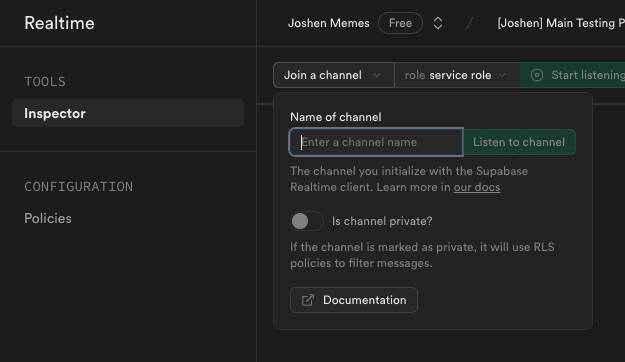The height and width of the screenshot is (362, 625).
Task: Expand the Join a channel dropdown
Action: 334,75
